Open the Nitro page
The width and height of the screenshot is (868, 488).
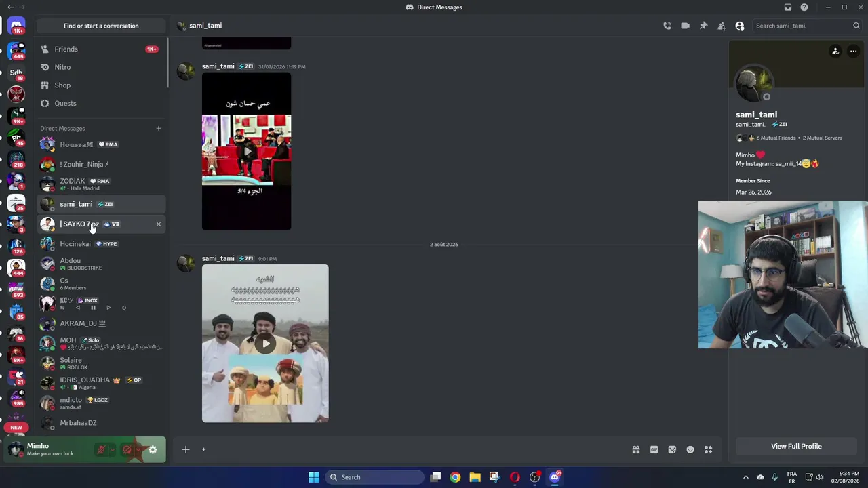click(x=101, y=67)
